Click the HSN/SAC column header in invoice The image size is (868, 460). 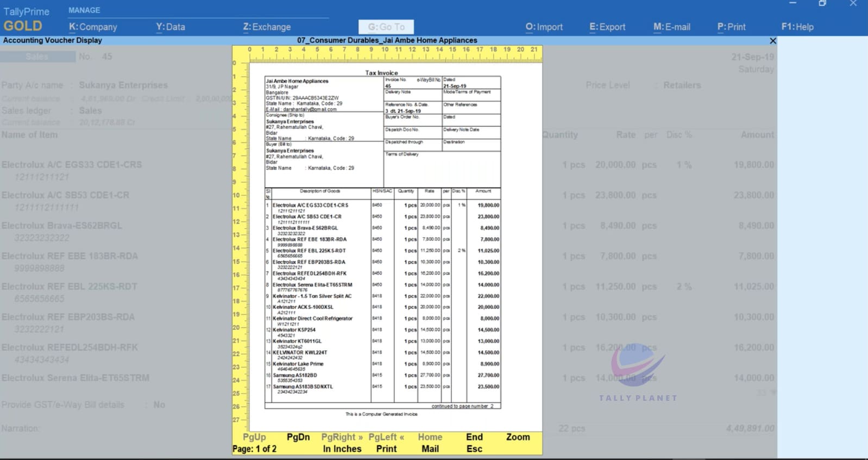(x=382, y=191)
